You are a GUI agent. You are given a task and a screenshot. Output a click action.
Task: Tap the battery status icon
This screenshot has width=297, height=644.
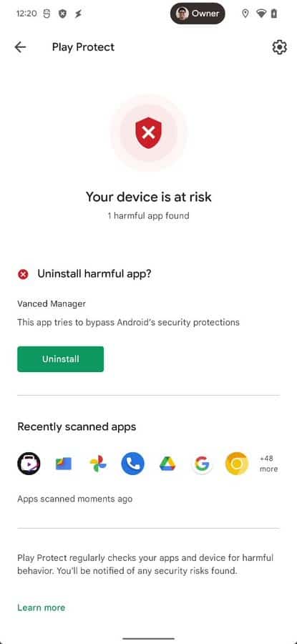coord(274,14)
